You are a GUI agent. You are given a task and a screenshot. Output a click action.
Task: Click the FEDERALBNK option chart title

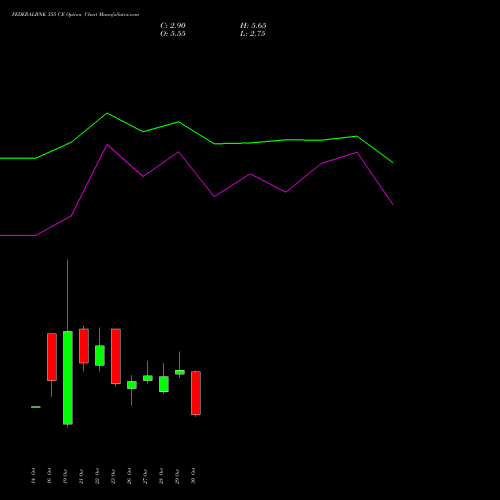tap(75, 15)
